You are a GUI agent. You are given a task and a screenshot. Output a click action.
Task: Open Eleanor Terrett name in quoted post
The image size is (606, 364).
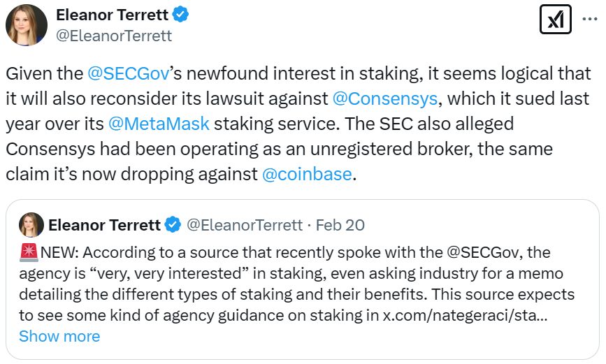[x=104, y=225]
